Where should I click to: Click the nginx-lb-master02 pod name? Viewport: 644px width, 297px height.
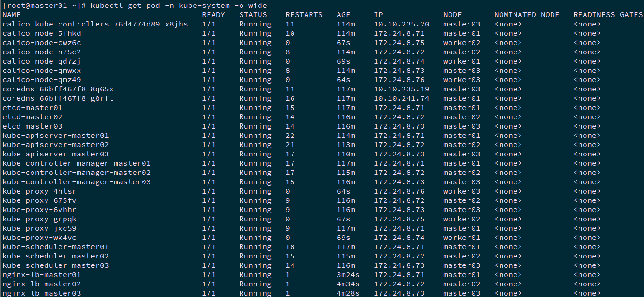click(x=41, y=284)
